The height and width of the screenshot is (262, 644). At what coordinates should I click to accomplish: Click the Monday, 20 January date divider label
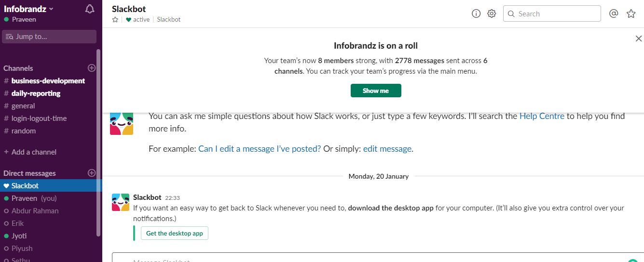click(x=379, y=176)
